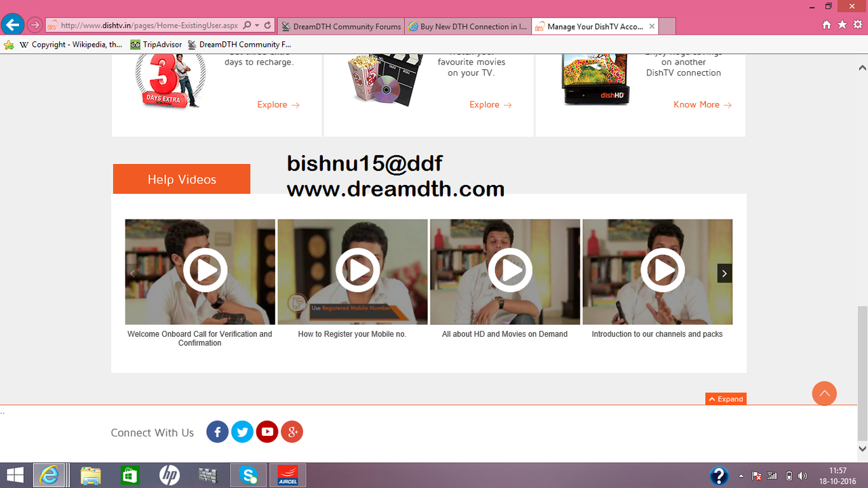Open the Aircel app on the taskbar

(x=288, y=475)
